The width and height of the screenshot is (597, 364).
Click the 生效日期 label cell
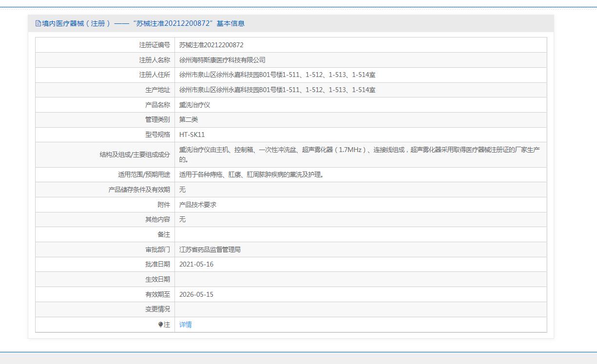click(x=105, y=279)
